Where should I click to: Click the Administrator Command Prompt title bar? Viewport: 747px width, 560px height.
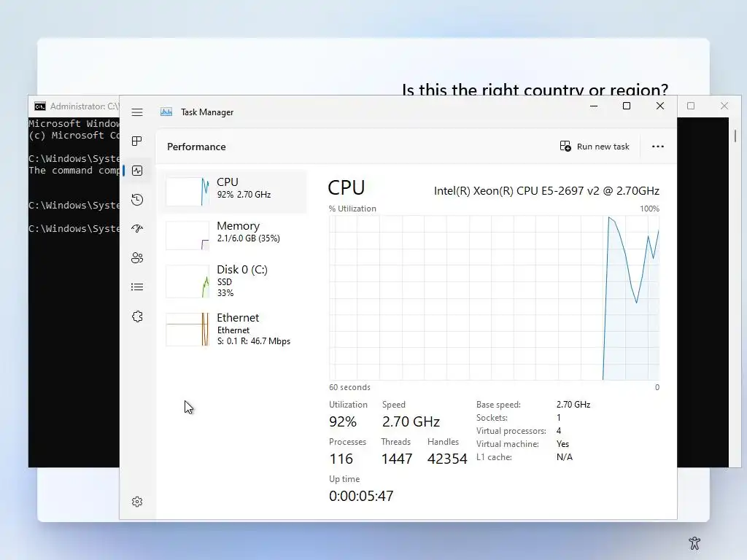tap(74, 106)
